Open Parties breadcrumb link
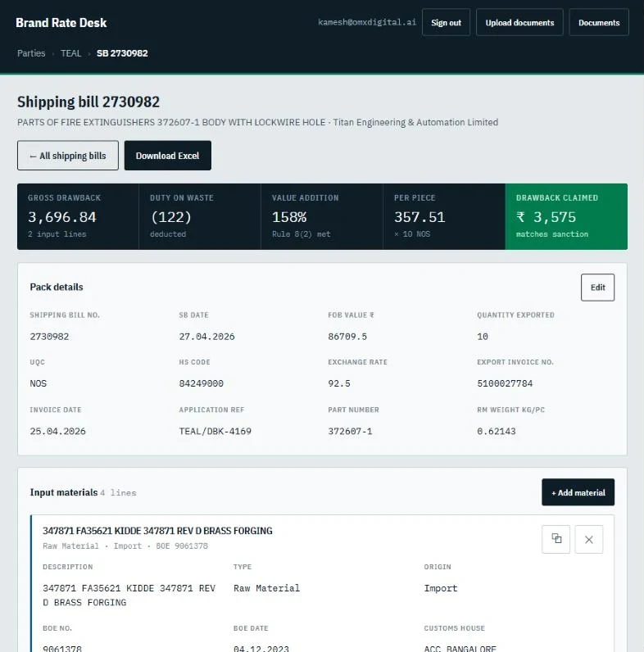The height and width of the screenshot is (652, 644). (x=31, y=53)
